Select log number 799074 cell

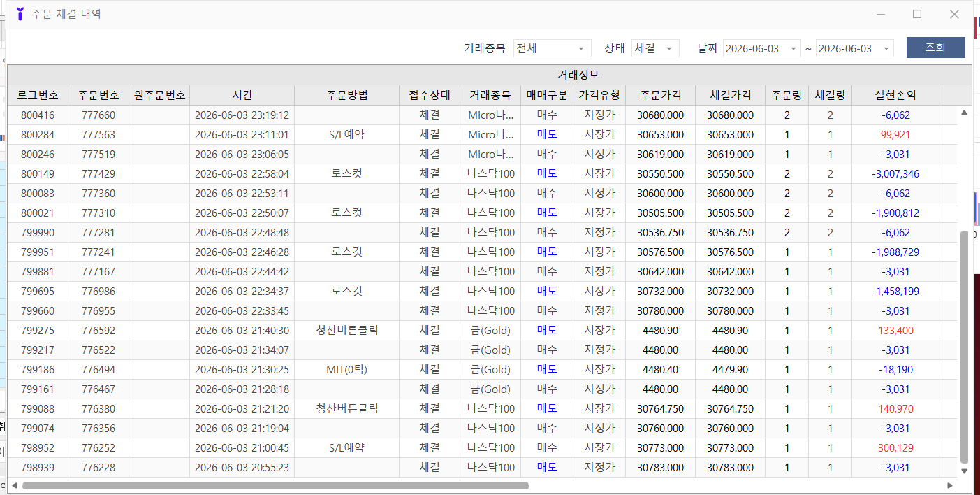[38, 429]
